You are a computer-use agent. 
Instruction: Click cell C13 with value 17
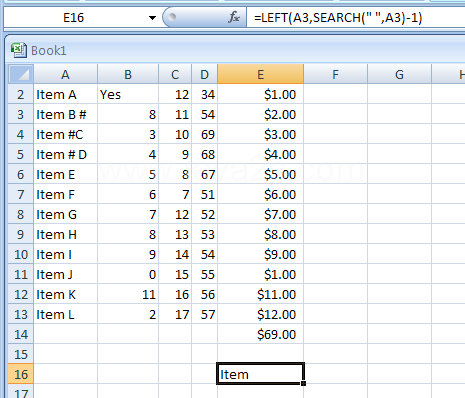pos(175,314)
